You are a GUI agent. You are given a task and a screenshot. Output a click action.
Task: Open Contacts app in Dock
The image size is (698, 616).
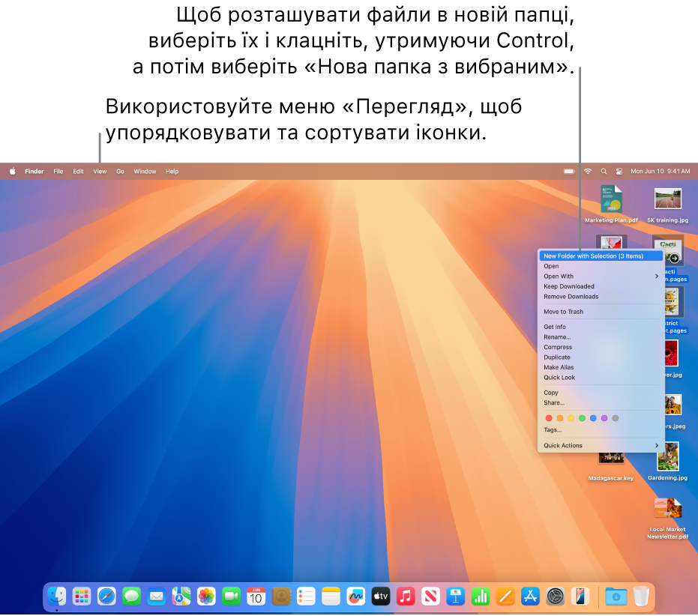[x=281, y=597]
